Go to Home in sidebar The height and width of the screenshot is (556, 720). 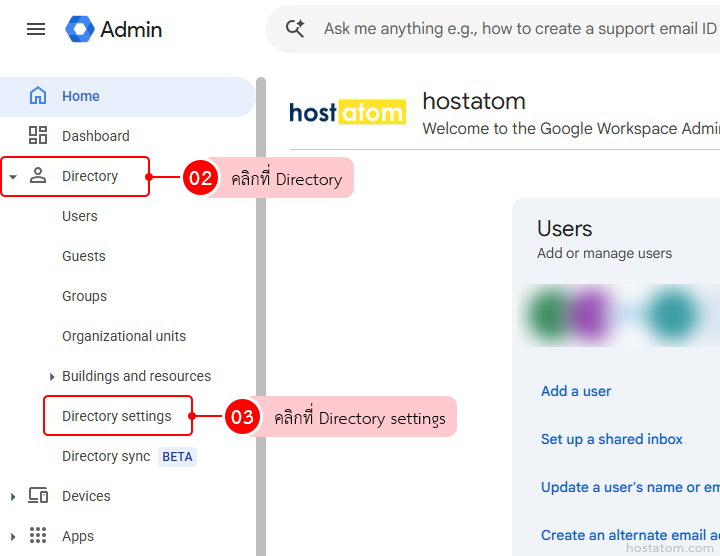coord(127,96)
